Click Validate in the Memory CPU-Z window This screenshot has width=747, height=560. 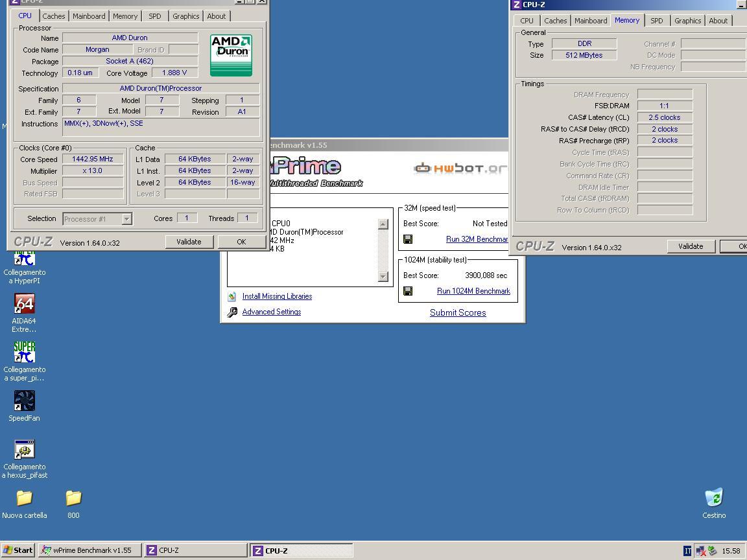point(691,246)
